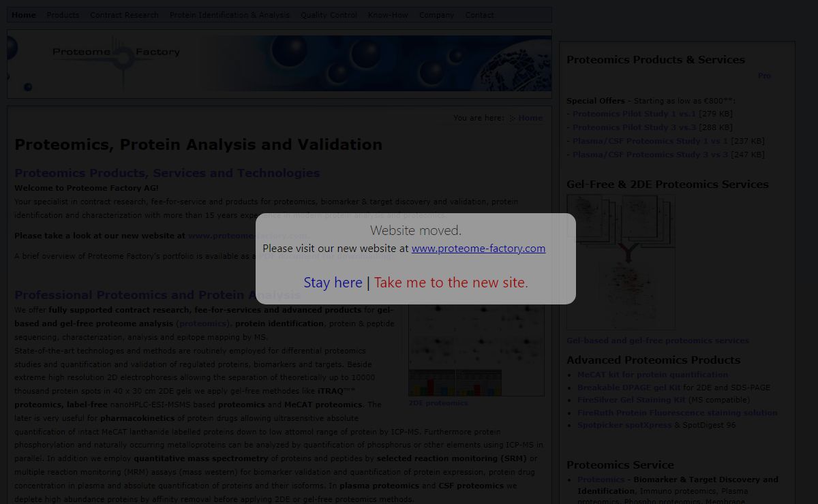Open the Proteomics link under Proteomics Service
The width and height of the screenshot is (818, 504).
pyautogui.click(x=601, y=479)
